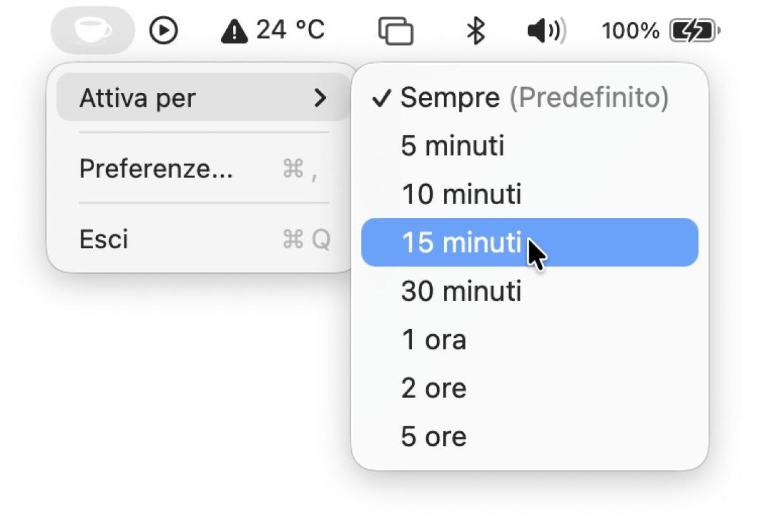
Task: Click the weather warning triangle icon
Action: [x=234, y=29]
